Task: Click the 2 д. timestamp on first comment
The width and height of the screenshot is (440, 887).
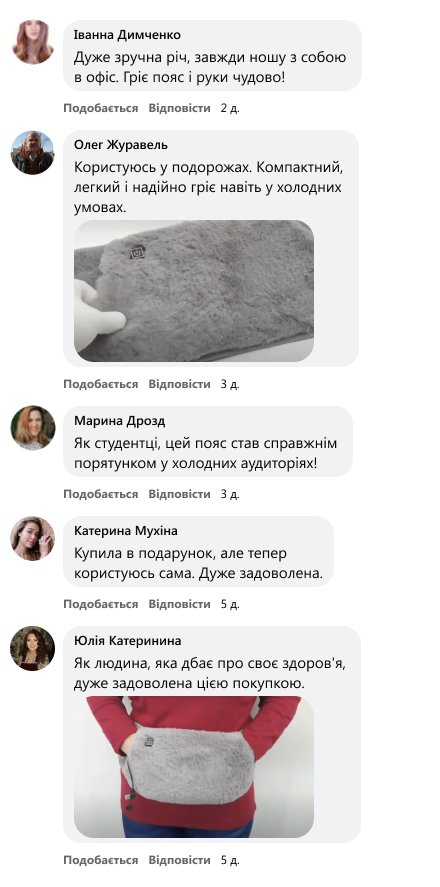Action: pos(230,108)
